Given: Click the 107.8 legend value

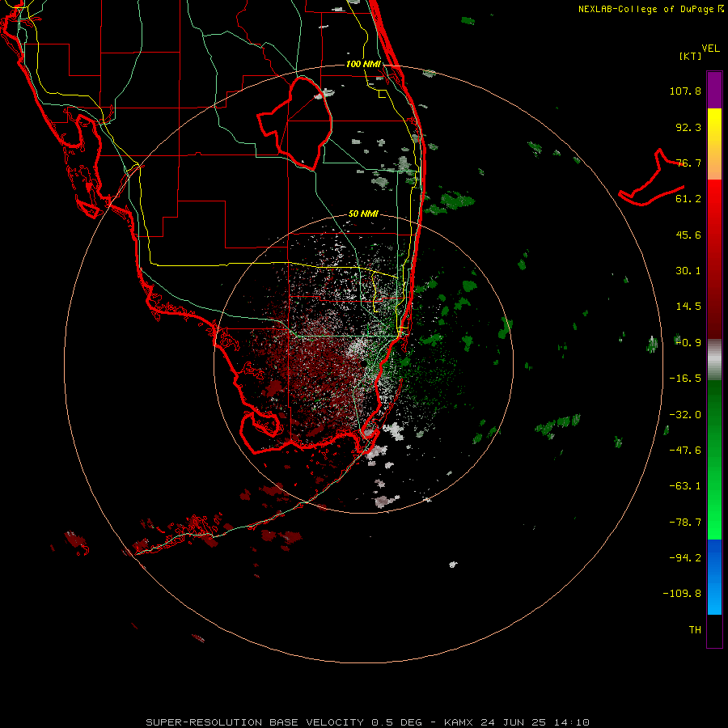Looking at the screenshot, I should (x=685, y=91).
